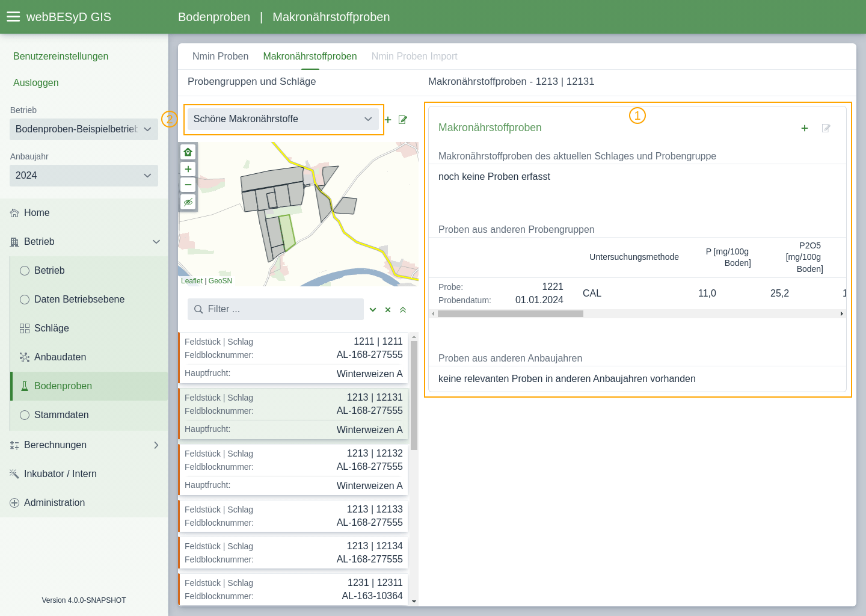The width and height of the screenshot is (866, 616).
Task: Expand the Berechnungen menu chevron
Action: tap(156, 445)
